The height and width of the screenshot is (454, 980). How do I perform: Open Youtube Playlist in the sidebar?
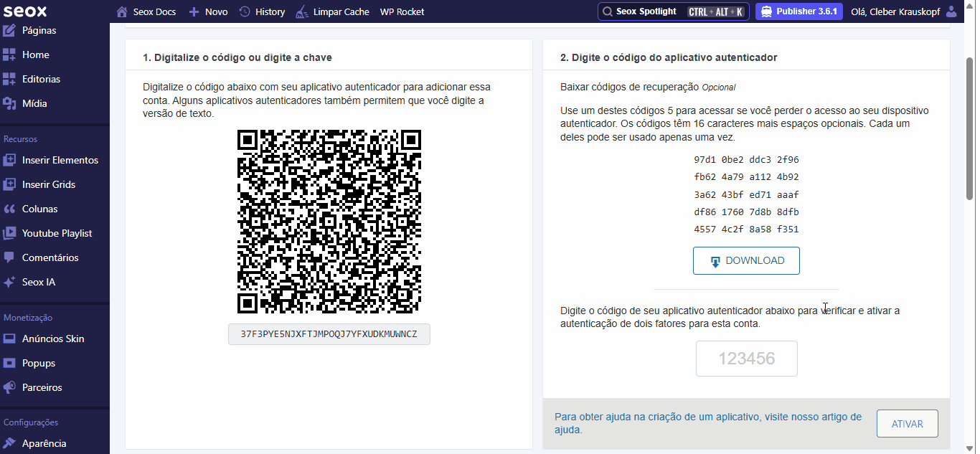57,233
